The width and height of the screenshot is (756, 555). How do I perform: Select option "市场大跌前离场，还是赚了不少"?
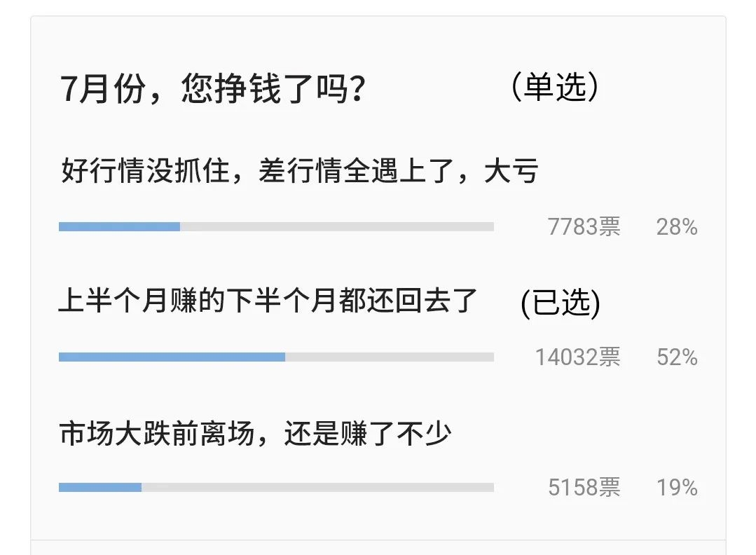point(256,434)
